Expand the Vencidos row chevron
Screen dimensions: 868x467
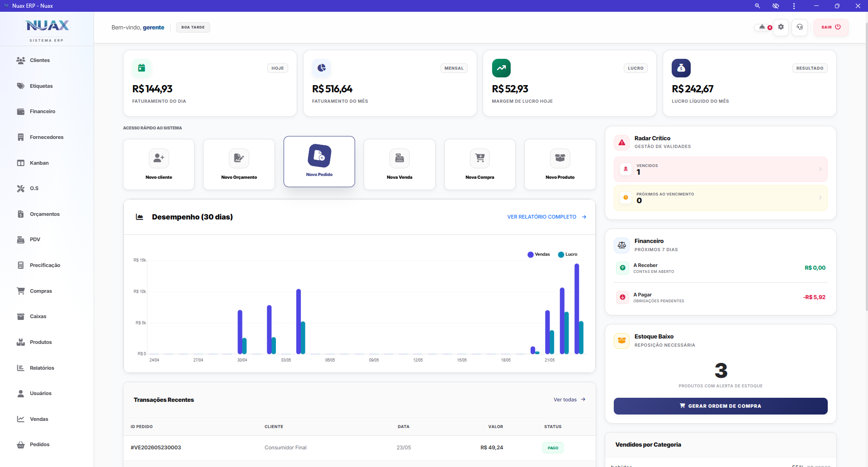820,169
